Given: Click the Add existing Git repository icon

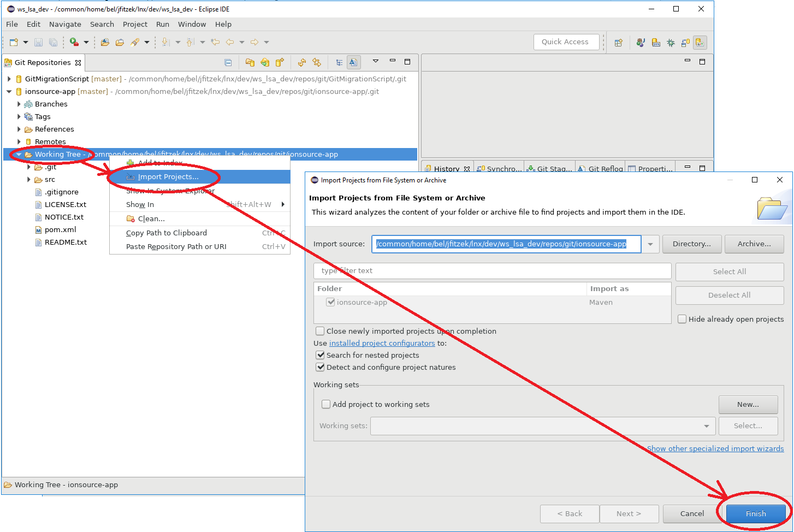Looking at the screenshot, I should click(x=250, y=62).
